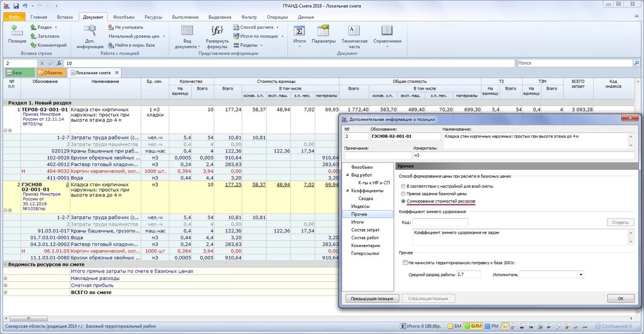
Task: Add a Заголовок row
Action: tap(46, 36)
